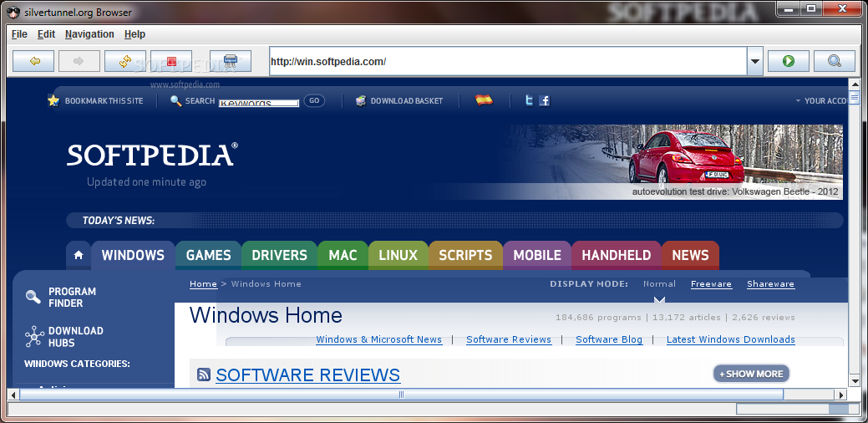The image size is (868, 423).
Task: Click the silvertunnel title bar app icon
Action: (13, 12)
